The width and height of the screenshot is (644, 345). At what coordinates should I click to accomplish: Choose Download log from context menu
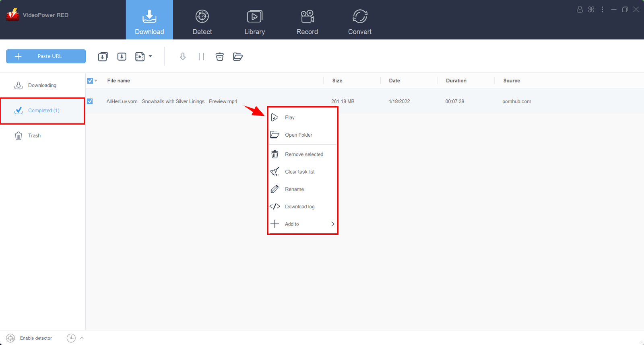pos(302,207)
